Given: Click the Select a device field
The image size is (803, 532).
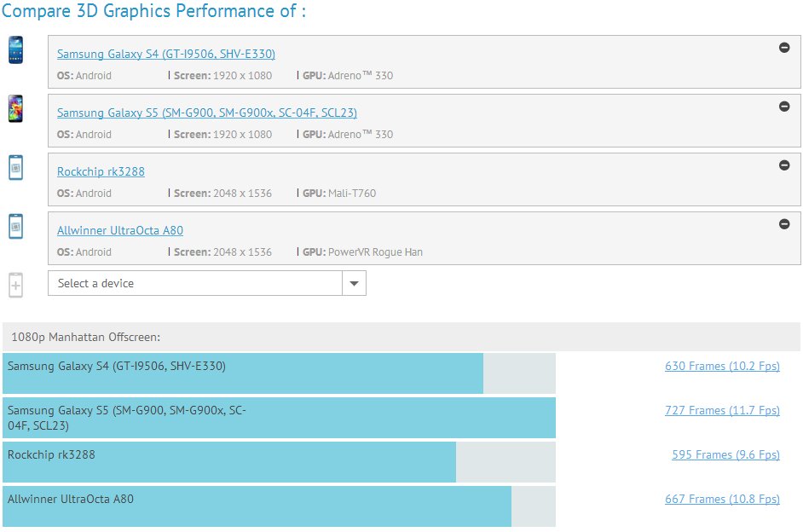Looking at the screenshot, I should [195, 284].
